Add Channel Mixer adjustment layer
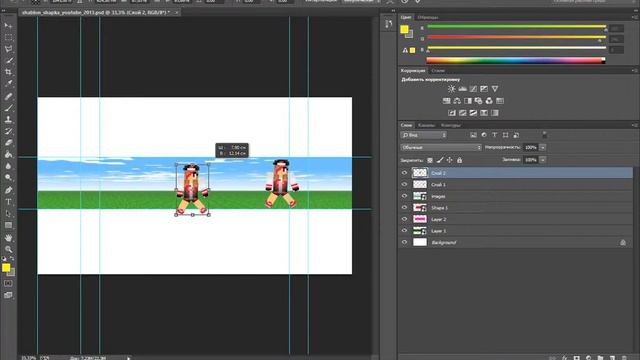The image size is (640, 360). coord(489,101)
